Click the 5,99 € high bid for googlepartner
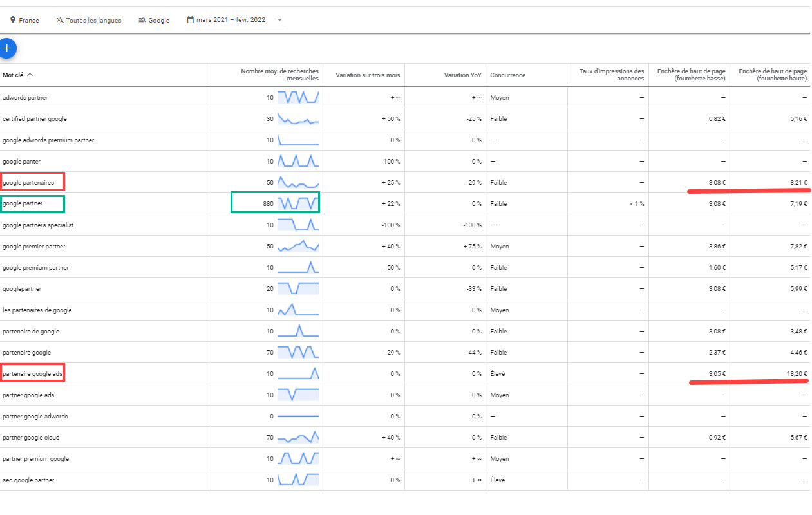812x515 pixels. pos(798,288)
